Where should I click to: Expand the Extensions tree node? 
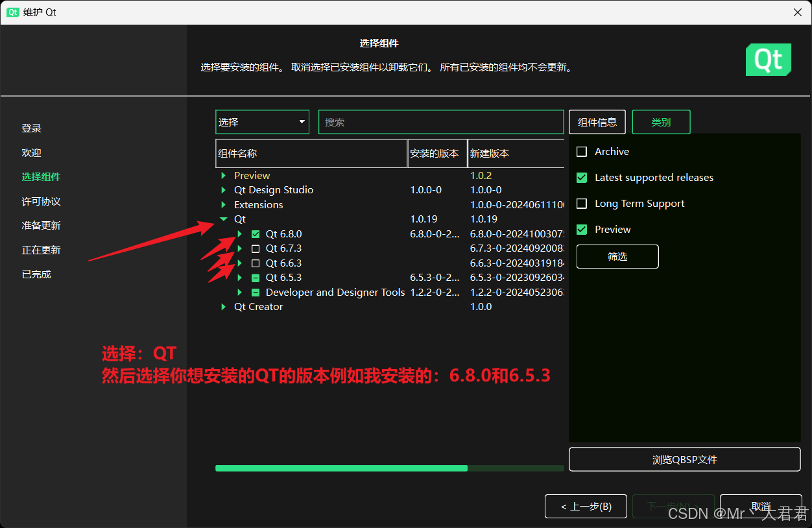click(224, 205)
